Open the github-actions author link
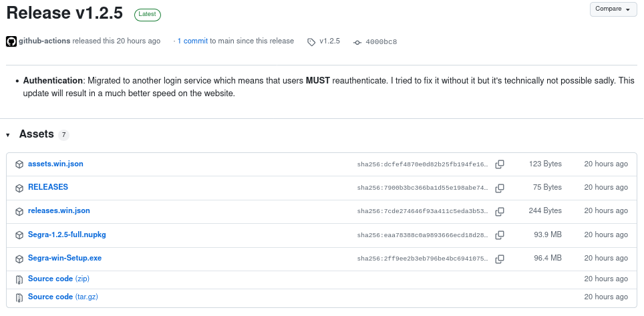The height and width of the screenshot is (316, 644). tap(44, 41)
